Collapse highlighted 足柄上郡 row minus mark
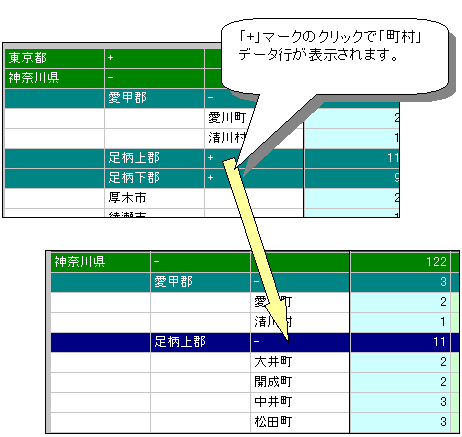 [x=256, y=342]
